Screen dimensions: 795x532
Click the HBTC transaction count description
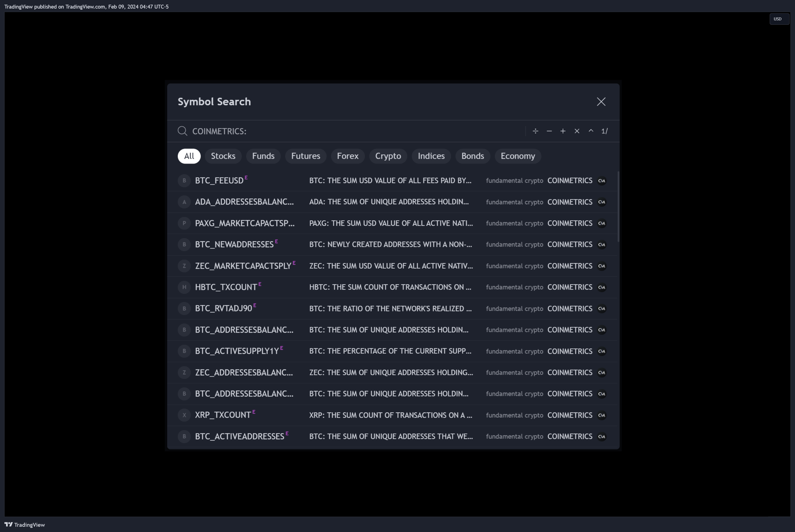390,287
